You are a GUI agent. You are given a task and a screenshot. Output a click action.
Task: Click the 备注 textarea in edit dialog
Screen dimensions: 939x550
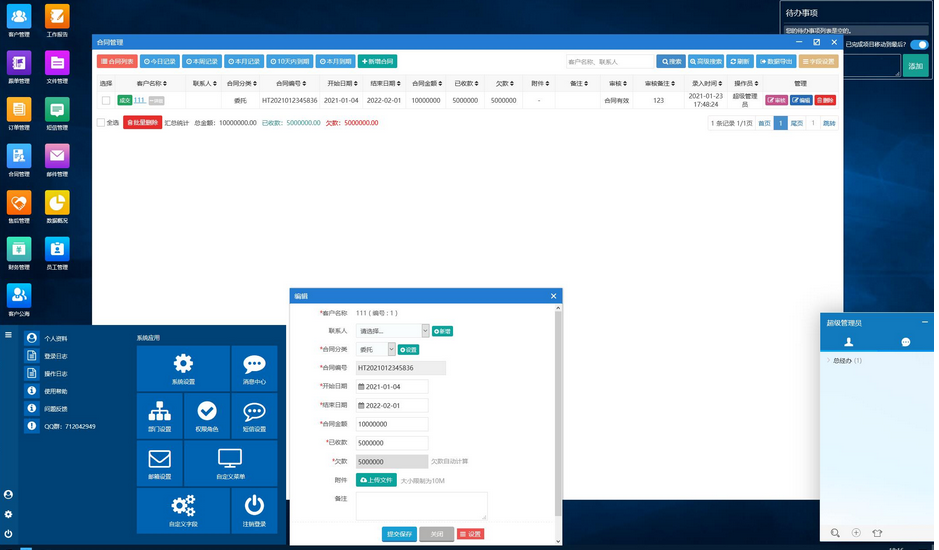[x=422, y=506]
